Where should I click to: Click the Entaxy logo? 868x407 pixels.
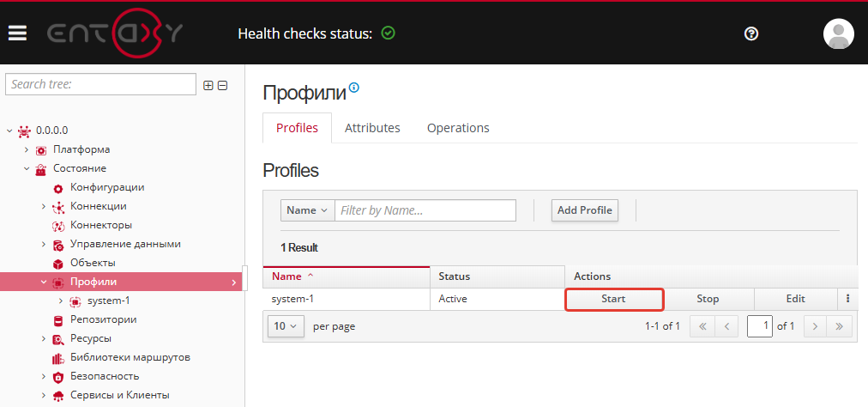coord(114,33)
